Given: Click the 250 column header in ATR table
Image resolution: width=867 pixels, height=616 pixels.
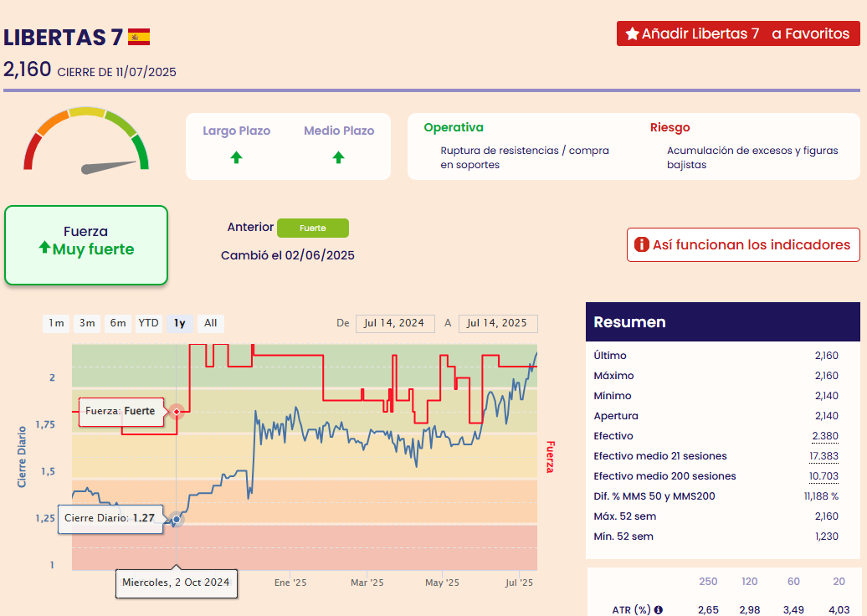Looking at the screenshot, I should [708, 581].
